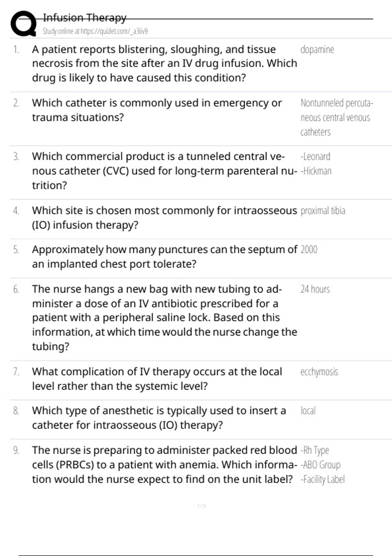Open the quizlet.com study link

tap(95, 31)
